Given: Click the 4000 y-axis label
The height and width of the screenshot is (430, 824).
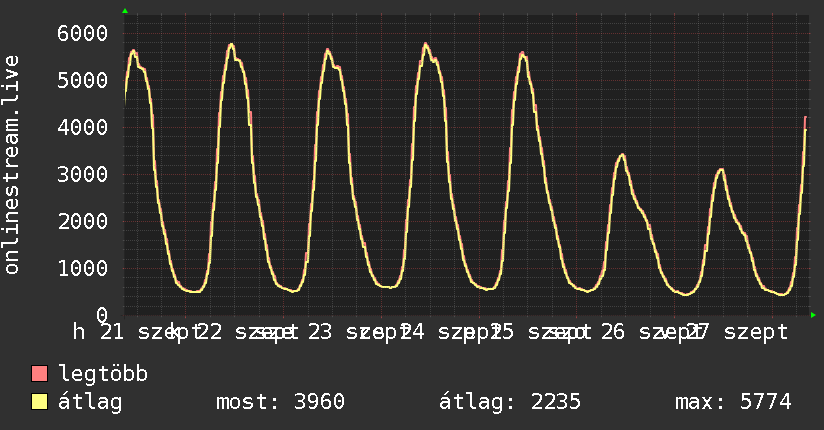Looking at the screenshot, I should tap(83, 127).
